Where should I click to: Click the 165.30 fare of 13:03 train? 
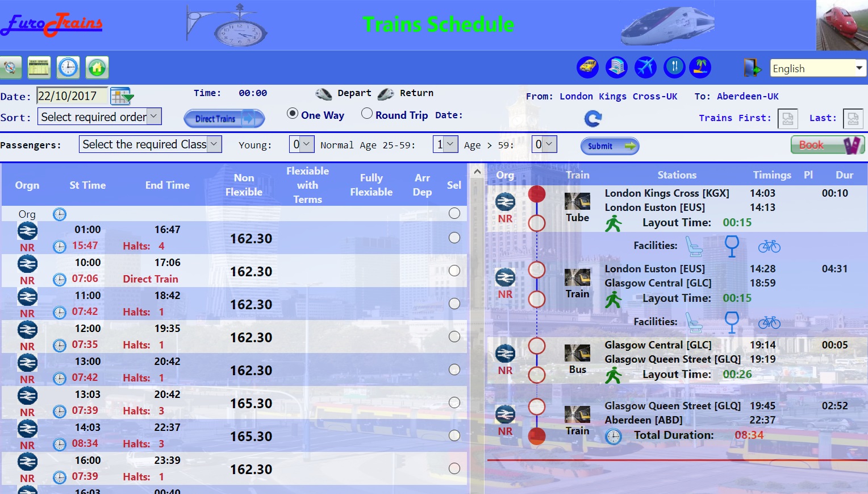pos(251,404)
